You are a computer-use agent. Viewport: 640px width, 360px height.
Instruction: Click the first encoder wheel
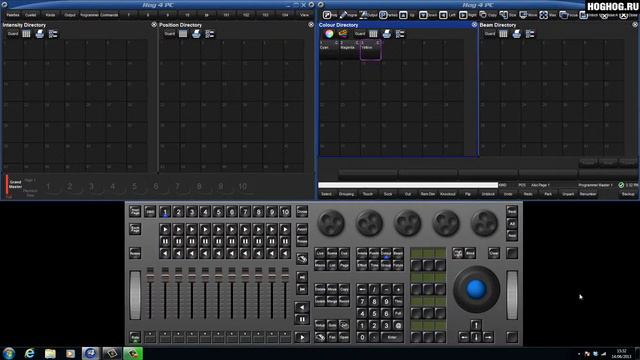click(x=331, y=223)
